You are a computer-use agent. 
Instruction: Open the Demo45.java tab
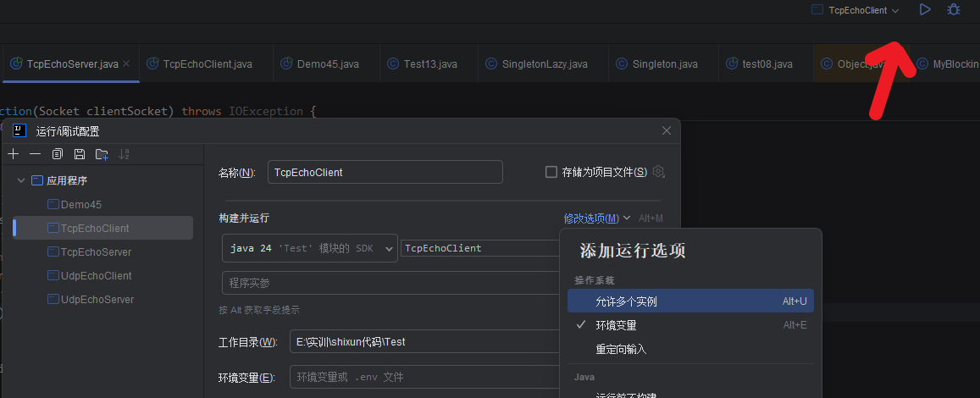(x=328, y=64)
